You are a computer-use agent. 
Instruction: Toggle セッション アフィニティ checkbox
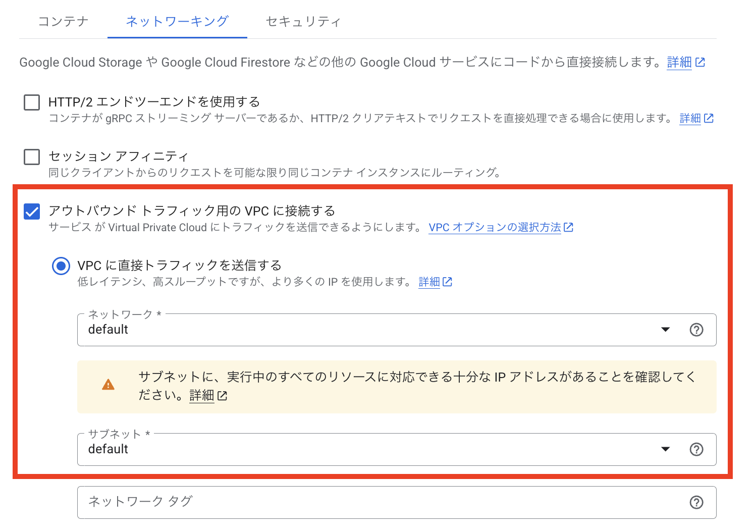[x=32, y=156]
